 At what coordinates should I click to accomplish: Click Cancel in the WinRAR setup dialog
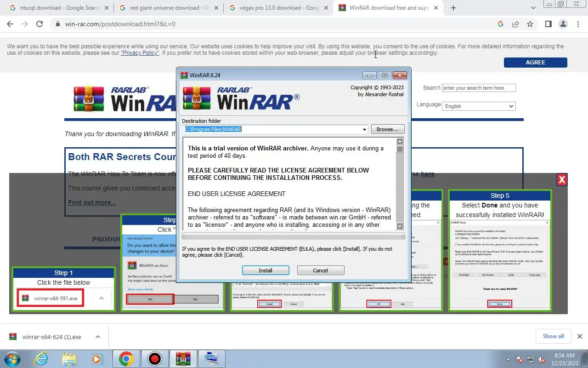(321, 270)
